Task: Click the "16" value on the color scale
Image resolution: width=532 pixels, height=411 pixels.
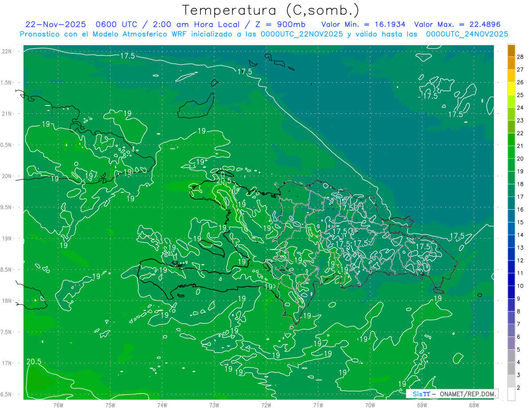Action: coord(520,209)
